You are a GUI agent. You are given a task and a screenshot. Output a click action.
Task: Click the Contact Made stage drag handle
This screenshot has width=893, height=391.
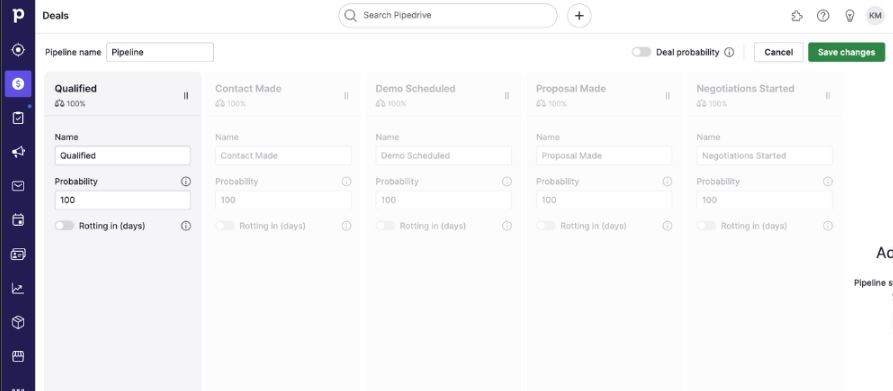tap(346, 96)
